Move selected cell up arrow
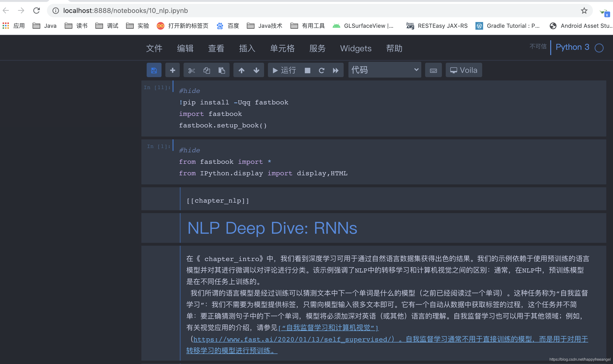The height and width of the screenshot is (364, 613). pos(242,70)
